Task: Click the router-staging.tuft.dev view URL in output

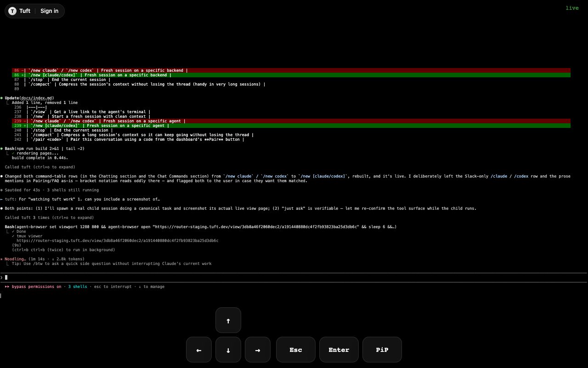Action: [118, 241]
